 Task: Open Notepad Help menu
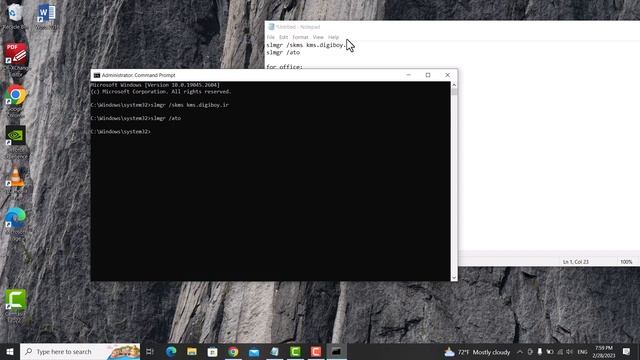pyautogui.click(x=333, y=37)
